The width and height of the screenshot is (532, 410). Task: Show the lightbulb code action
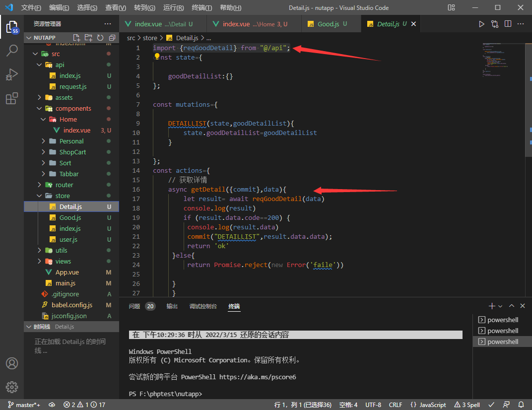[157, 56]
